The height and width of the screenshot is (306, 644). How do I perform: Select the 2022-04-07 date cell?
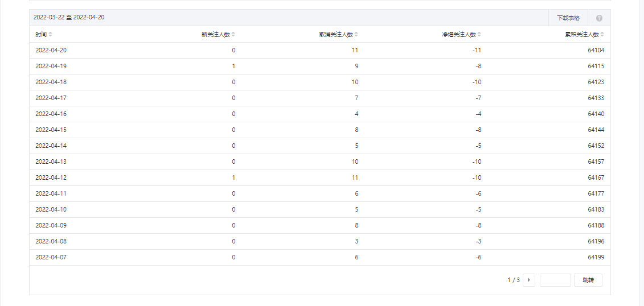(51, 257)
